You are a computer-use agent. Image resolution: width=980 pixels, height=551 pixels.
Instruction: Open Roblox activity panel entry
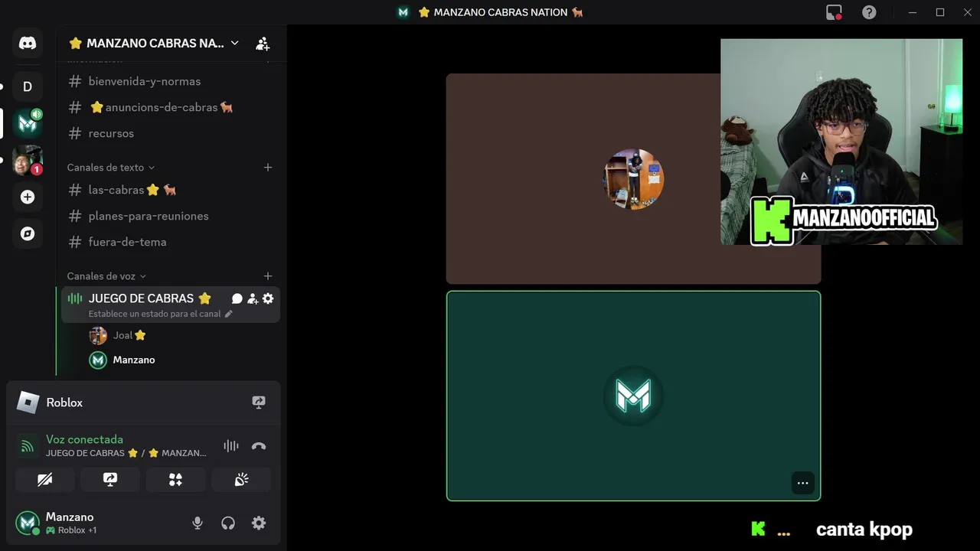point(144,403)
